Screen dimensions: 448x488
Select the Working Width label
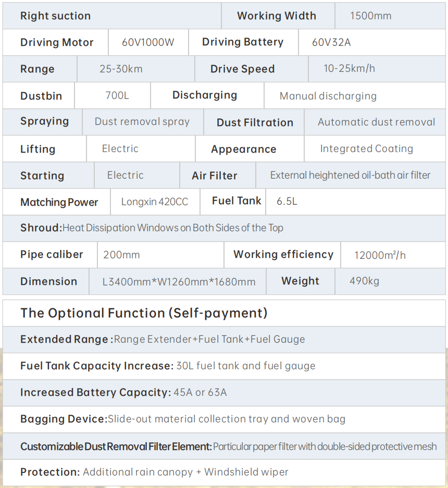tap(277, 16)
